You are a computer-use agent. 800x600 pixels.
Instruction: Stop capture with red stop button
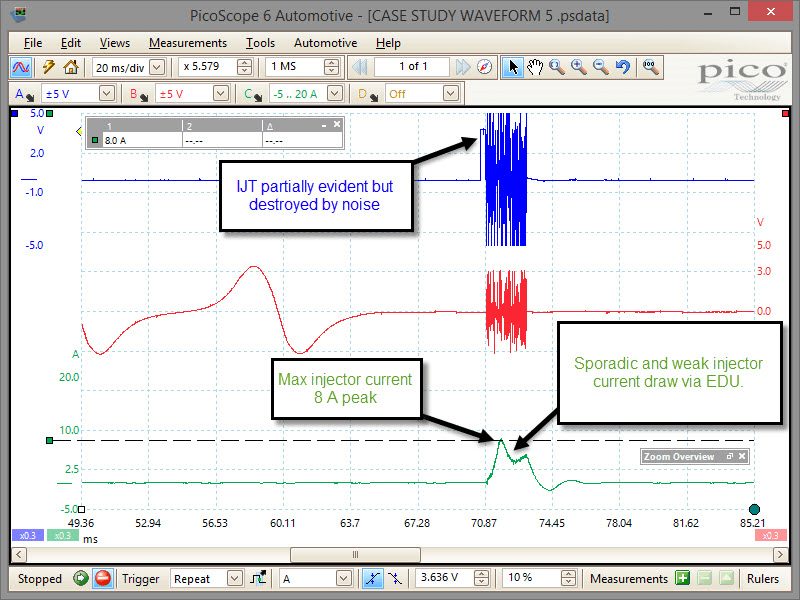[103, 579]
